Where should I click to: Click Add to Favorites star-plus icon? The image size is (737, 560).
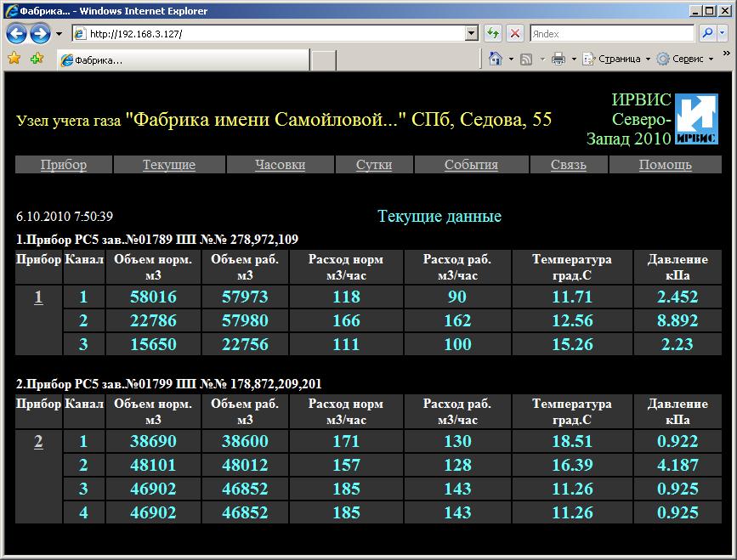point(37,59)
